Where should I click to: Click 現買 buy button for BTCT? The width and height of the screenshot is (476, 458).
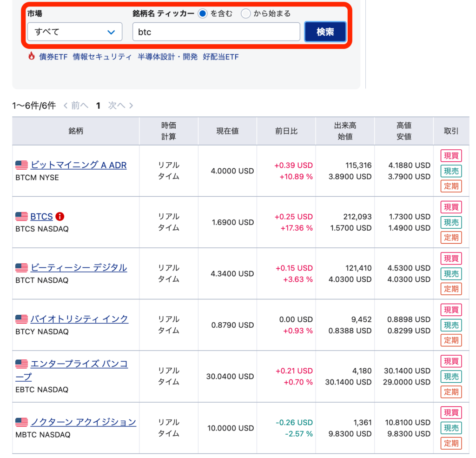coord(451,259)
